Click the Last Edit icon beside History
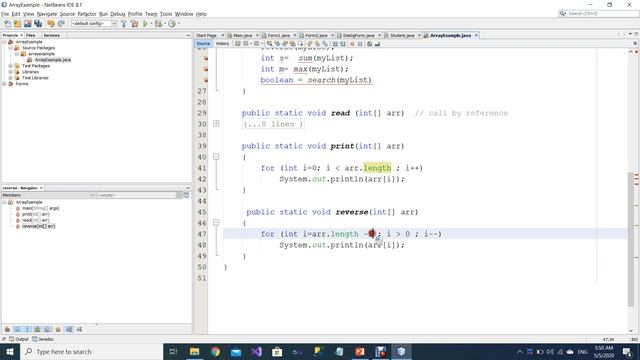640x360 pixels. (x=238, y=44)
